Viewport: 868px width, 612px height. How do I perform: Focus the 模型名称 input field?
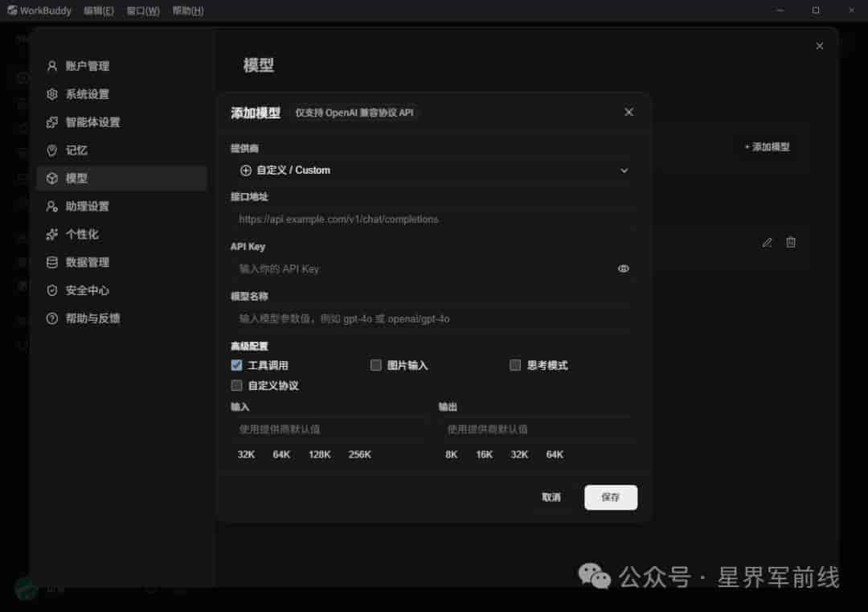click(x=434, y=319)
